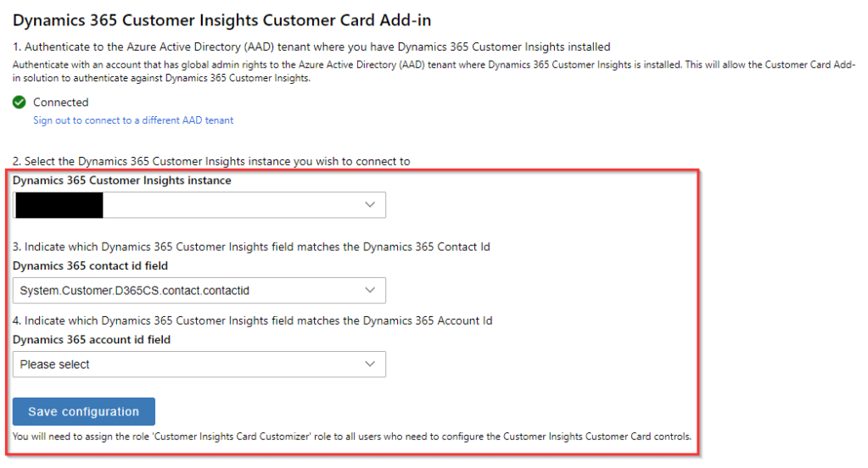
Task: Click step 1 Authenticate to AAD tenant heading
Action: point(311,47)
